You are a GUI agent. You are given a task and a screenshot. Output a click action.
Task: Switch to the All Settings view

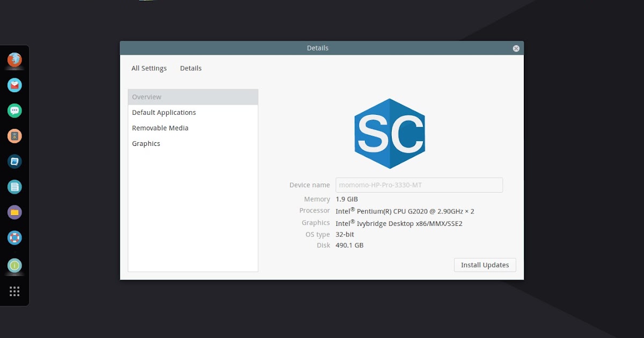149,68
